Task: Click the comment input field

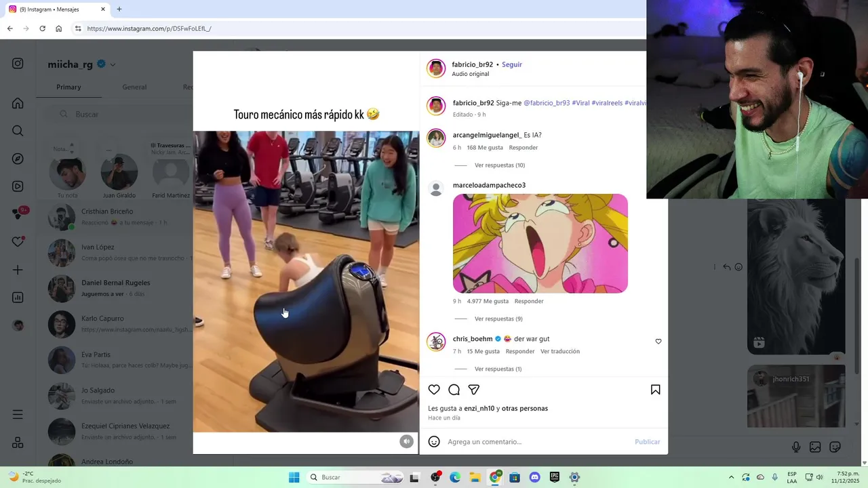Action: coord(539,442)
